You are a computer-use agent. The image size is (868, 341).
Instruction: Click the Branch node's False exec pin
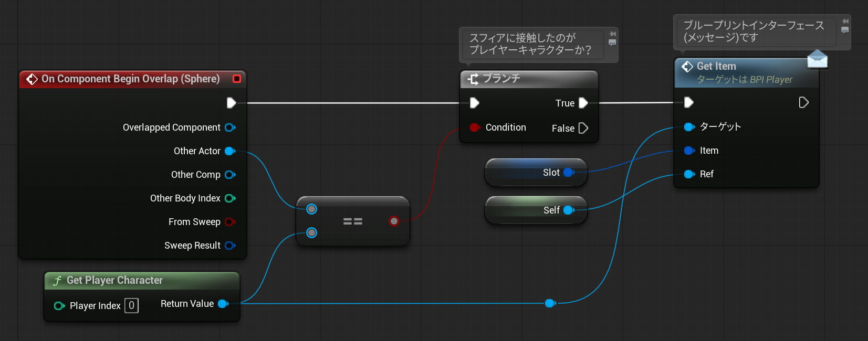583,128
